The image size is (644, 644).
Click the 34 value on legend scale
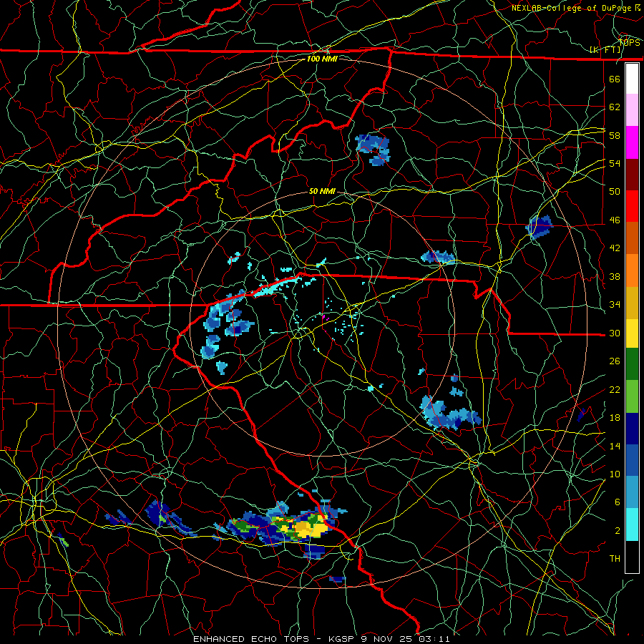click(615, 305)
